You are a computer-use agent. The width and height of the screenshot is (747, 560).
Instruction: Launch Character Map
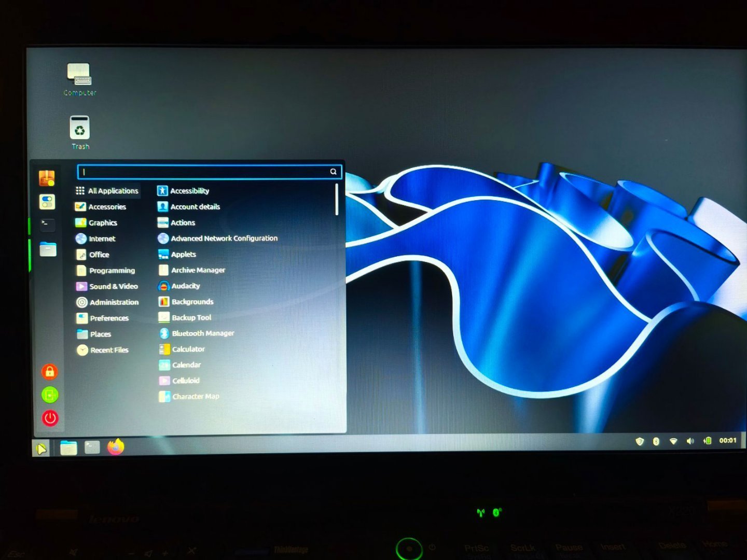click(189, 397)
